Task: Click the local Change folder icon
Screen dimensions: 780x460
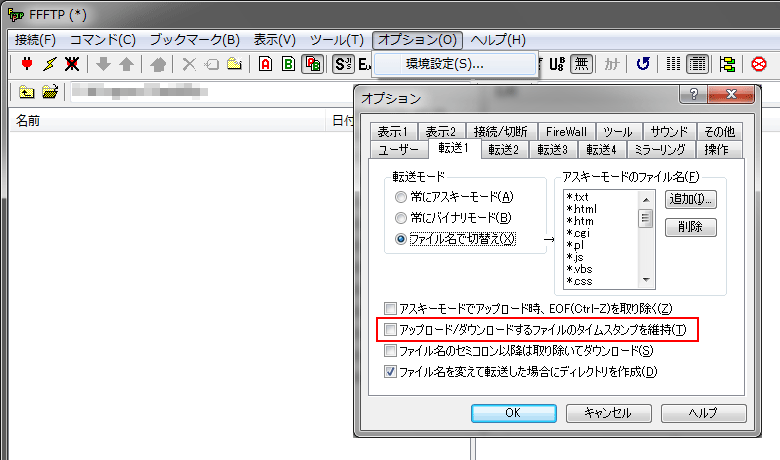Action: pyautogui.click(x=50, y=92)
